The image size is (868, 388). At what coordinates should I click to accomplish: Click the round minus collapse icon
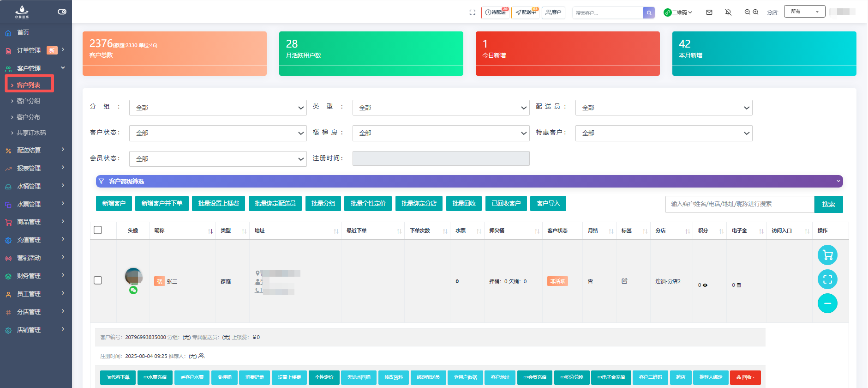827,303
